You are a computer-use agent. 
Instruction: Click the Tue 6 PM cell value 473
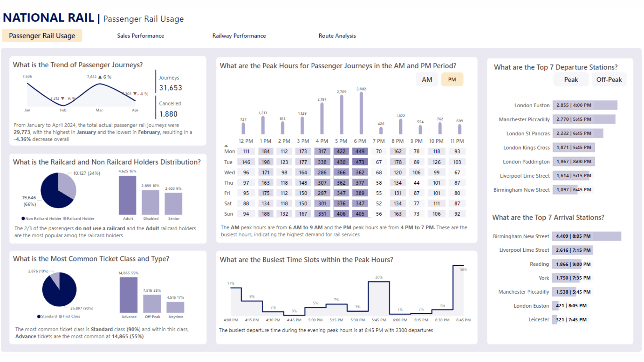360,162
